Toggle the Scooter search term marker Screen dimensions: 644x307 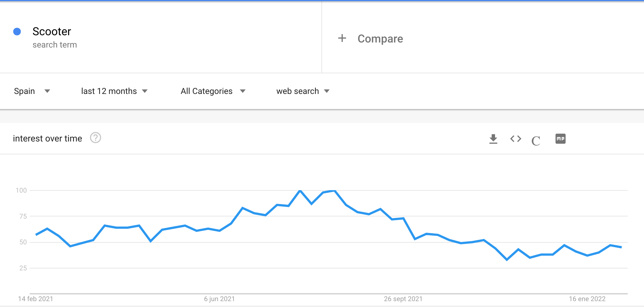tap(17, 32)
